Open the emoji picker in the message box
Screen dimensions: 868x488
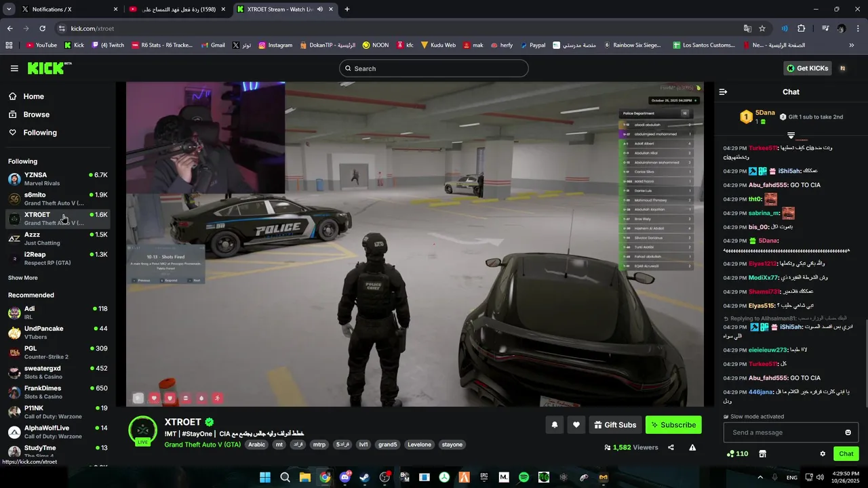(848, 432)
